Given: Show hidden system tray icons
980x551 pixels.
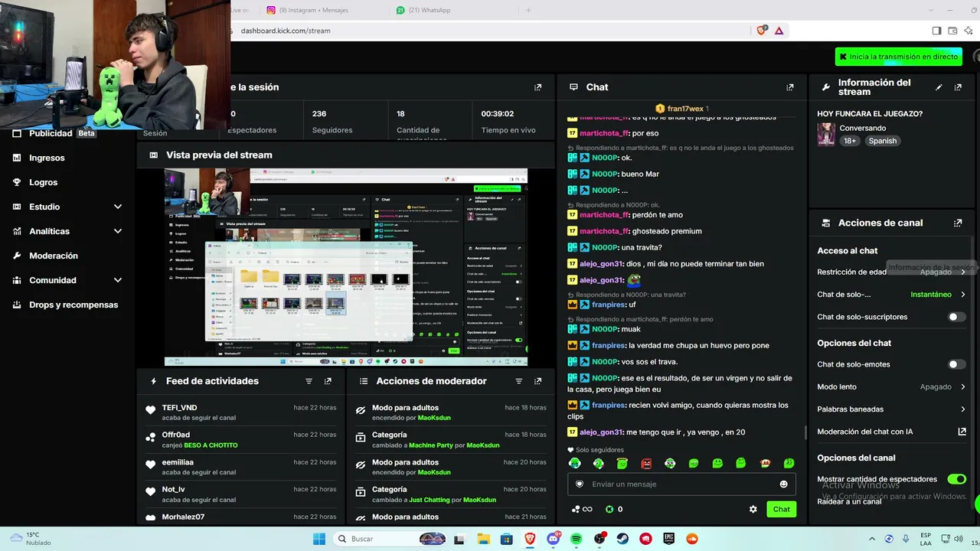Looking at the screenshot, I should point(872,539).
